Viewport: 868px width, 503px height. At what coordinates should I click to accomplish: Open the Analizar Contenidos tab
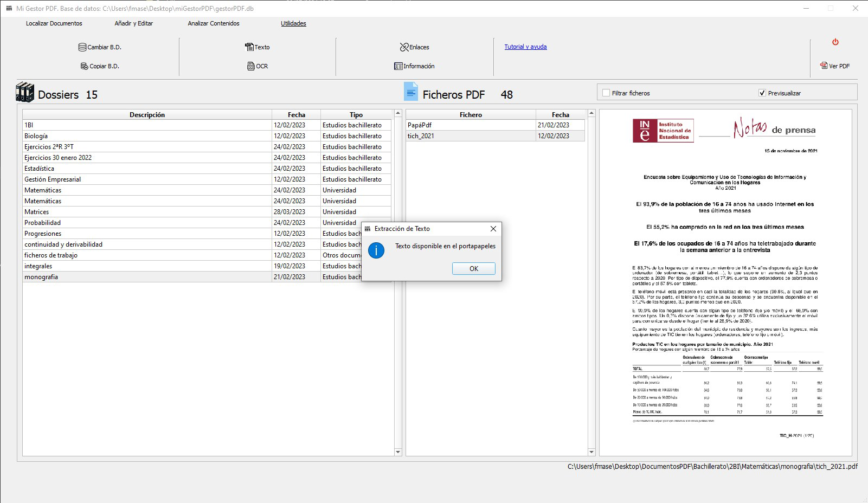coord(214,23)
